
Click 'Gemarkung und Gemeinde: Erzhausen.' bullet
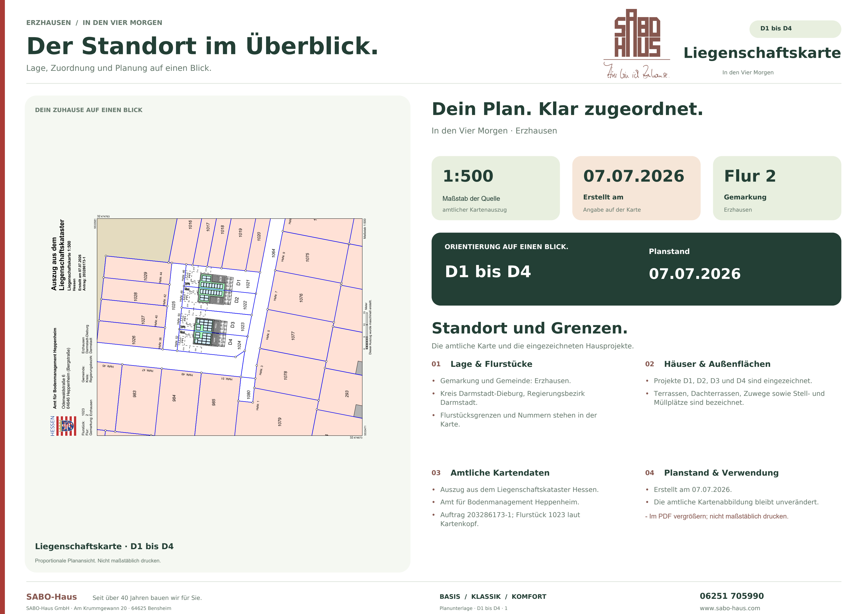click(505, 381)
